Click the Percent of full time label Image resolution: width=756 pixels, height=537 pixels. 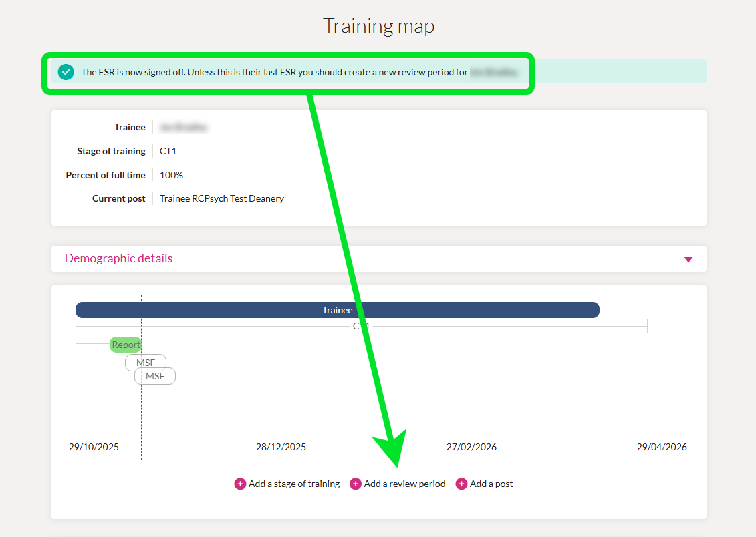[x=106, y=175]
